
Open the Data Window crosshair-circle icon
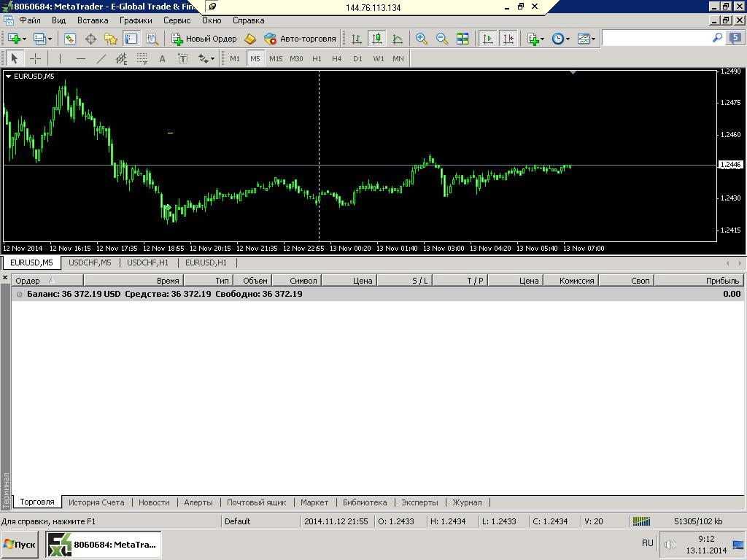(90, 39)
